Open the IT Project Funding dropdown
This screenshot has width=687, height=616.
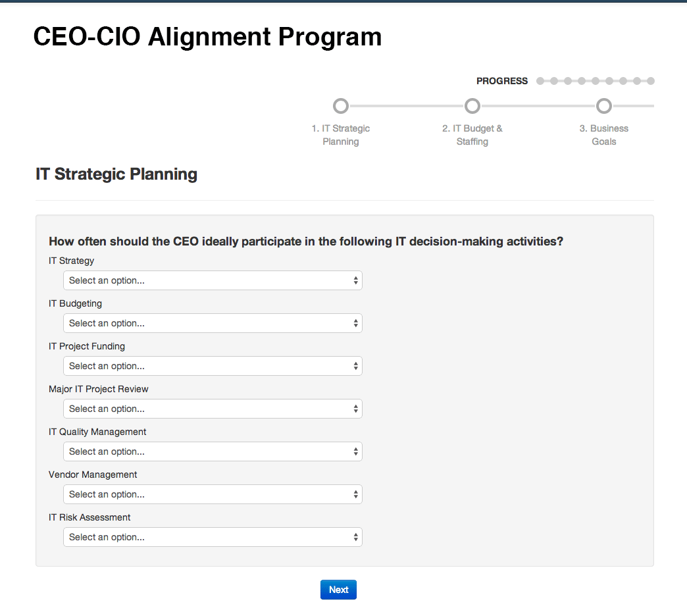pos(212,366)
